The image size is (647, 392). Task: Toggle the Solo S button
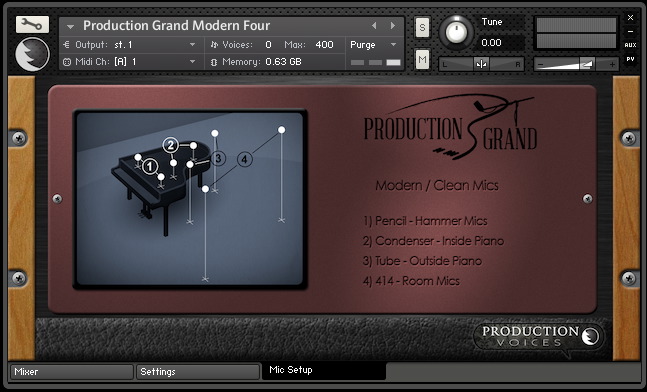coord(422,28)
